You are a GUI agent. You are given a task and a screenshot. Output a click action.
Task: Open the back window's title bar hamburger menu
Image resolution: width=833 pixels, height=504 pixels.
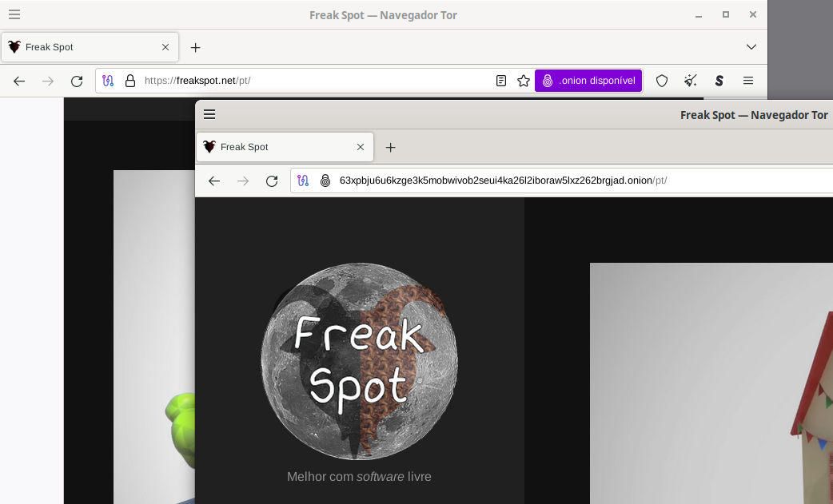coord(14,14)
